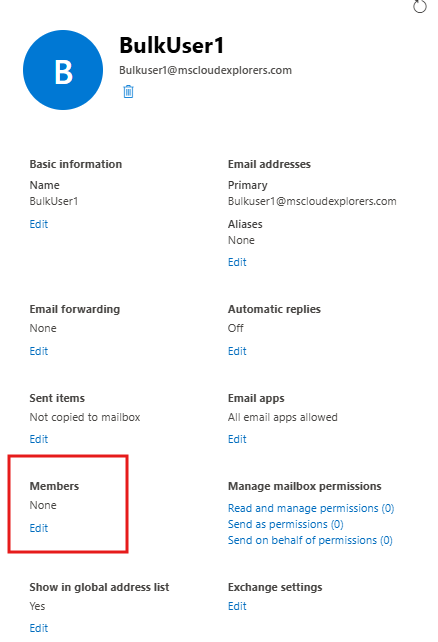Click the Manage mailbox permissions heading
The image size is (438, 642).
tap(305, 486)
